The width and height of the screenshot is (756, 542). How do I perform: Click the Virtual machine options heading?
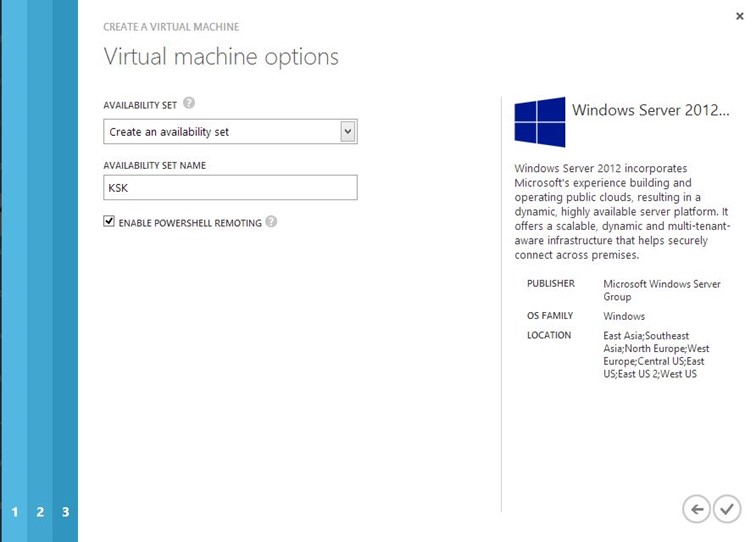click(221, 57)
